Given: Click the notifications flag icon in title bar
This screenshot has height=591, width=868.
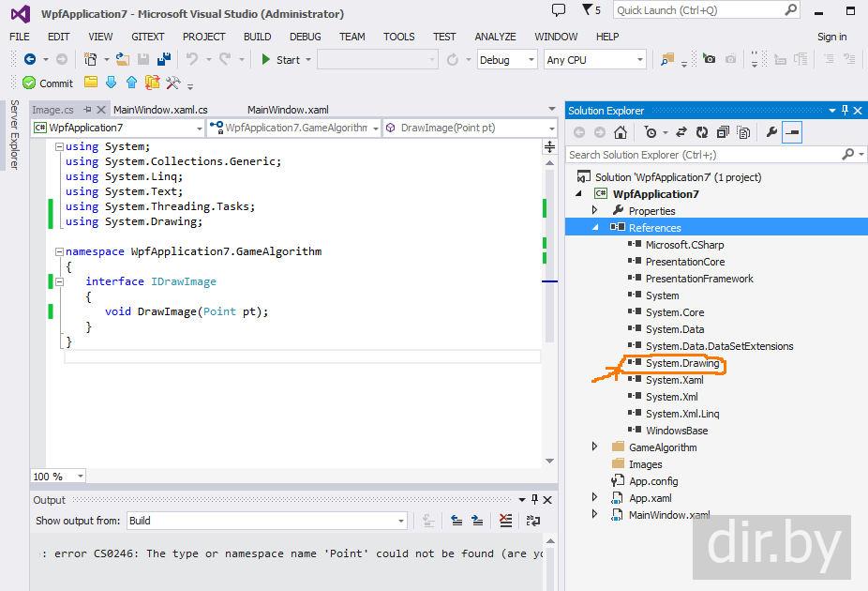Looking at the screenshot, I should (590, 10).
